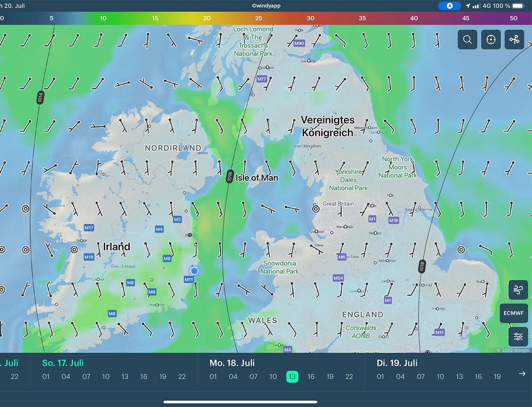The height and width of the screenshot is (407, 532).
Task: Tap the So. 17. Juli day label
Action: 63,363
